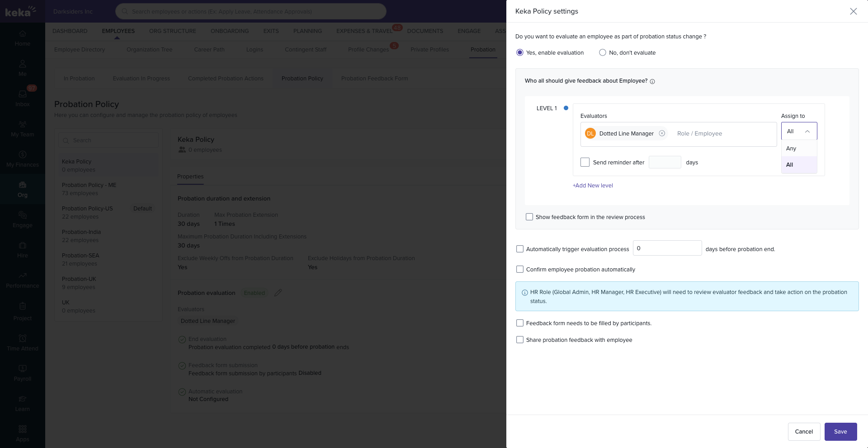Click edit pencil next to Probation evaluation
868x448 pixels.
click(x=278, y=293)
